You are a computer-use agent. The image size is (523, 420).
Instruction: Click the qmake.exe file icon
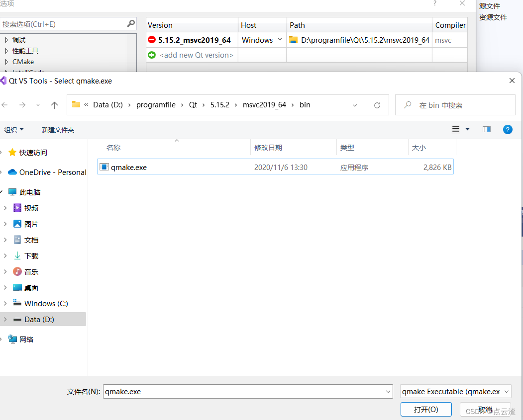tap(104, 167)
